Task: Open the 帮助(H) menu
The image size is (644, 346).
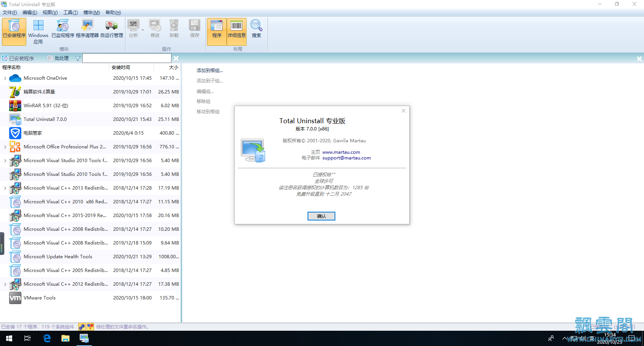Action: (113, 13)
